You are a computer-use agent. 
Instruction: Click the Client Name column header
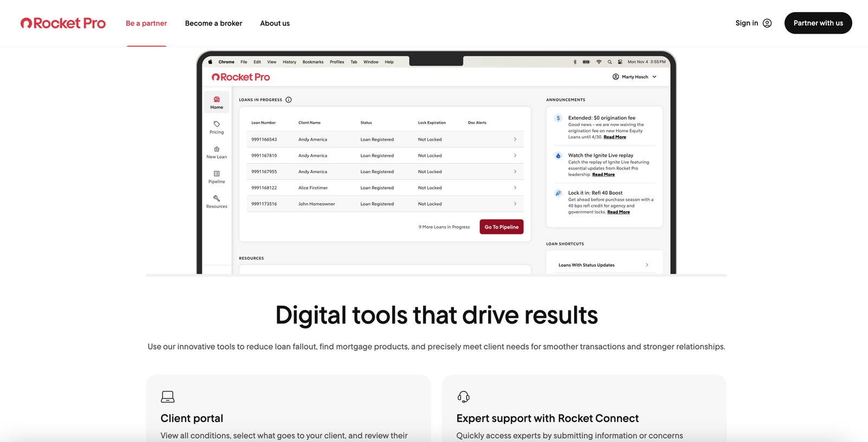coord(309,123)
